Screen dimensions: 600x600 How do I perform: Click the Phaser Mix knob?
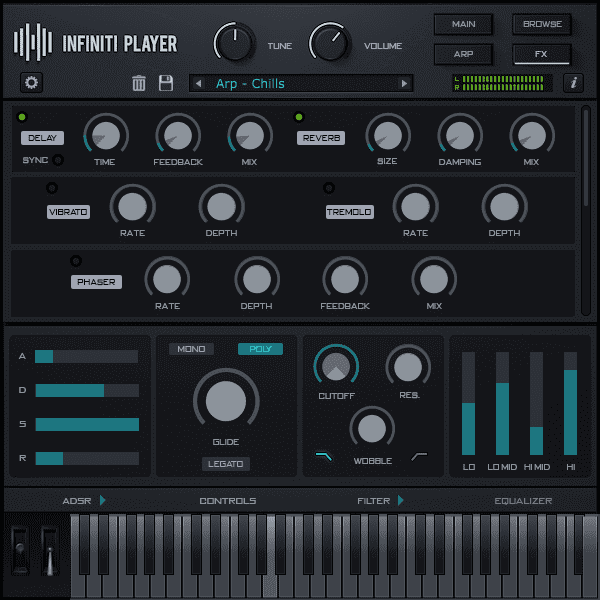coord(434,279)
